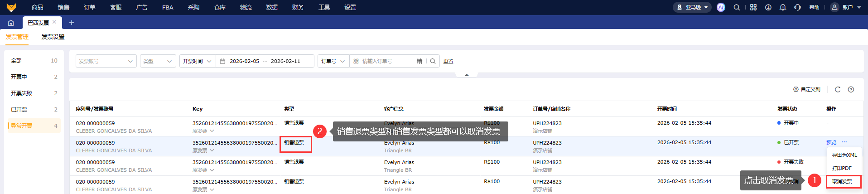Open the 开票时间 time-type dropdown
This screenshot has width=868, height=194.
pos(197,61)
